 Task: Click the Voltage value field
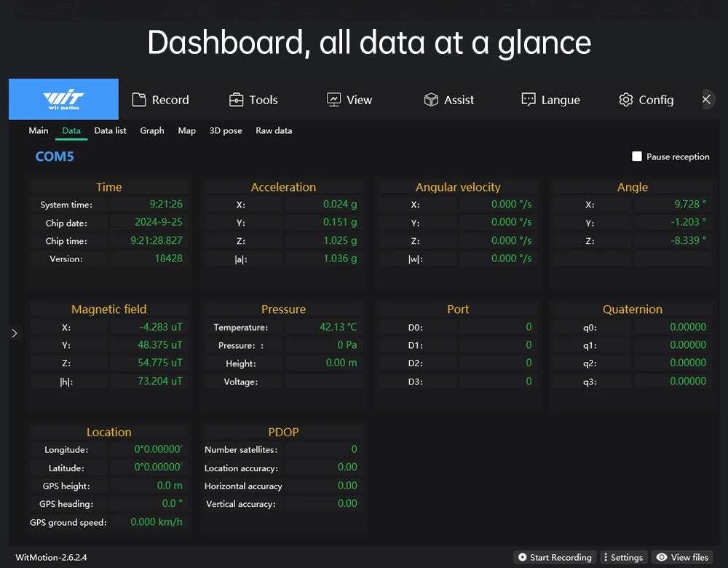point(323,382)
